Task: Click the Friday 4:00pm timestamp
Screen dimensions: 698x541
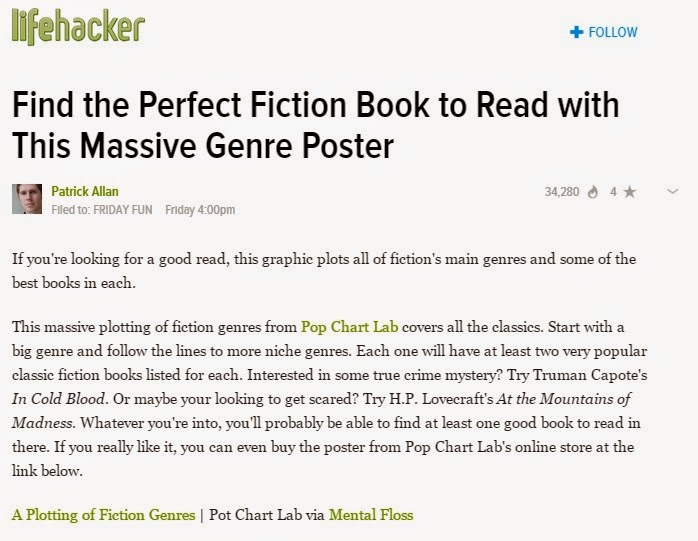Action: click(201, 209)
